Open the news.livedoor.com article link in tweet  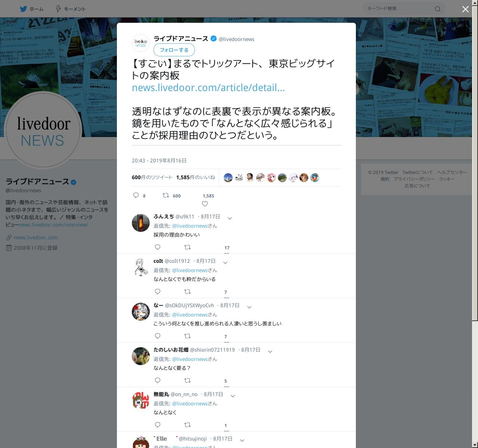click(x=208, y=88)
